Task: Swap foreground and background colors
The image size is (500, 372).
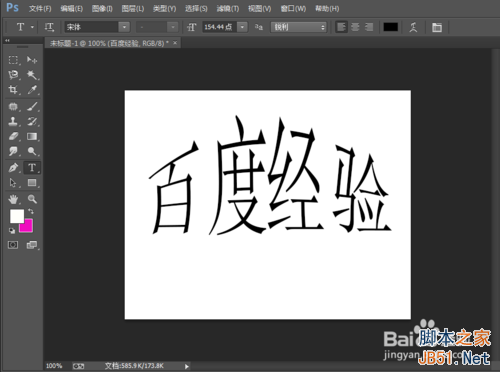Action: point(31,211)
